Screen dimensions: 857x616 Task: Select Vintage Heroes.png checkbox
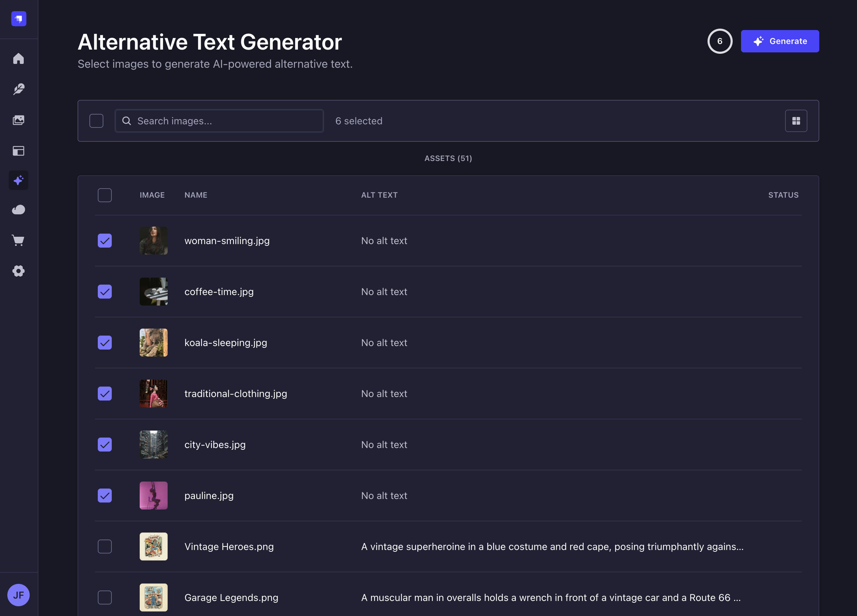[x=105, y=547]
